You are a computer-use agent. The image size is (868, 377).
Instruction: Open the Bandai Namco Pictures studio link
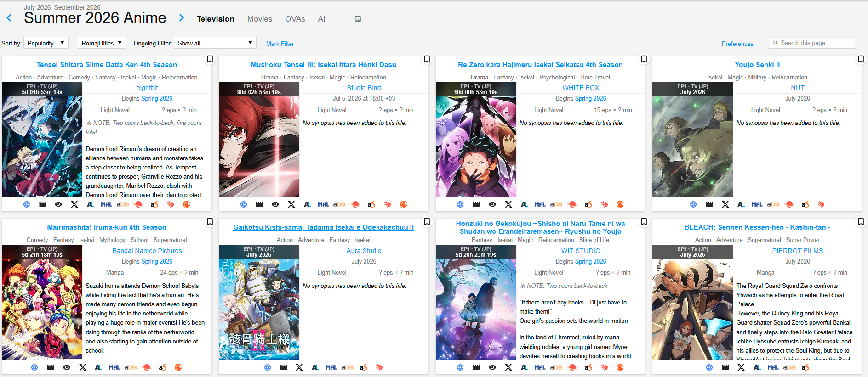tap(147, 251)
